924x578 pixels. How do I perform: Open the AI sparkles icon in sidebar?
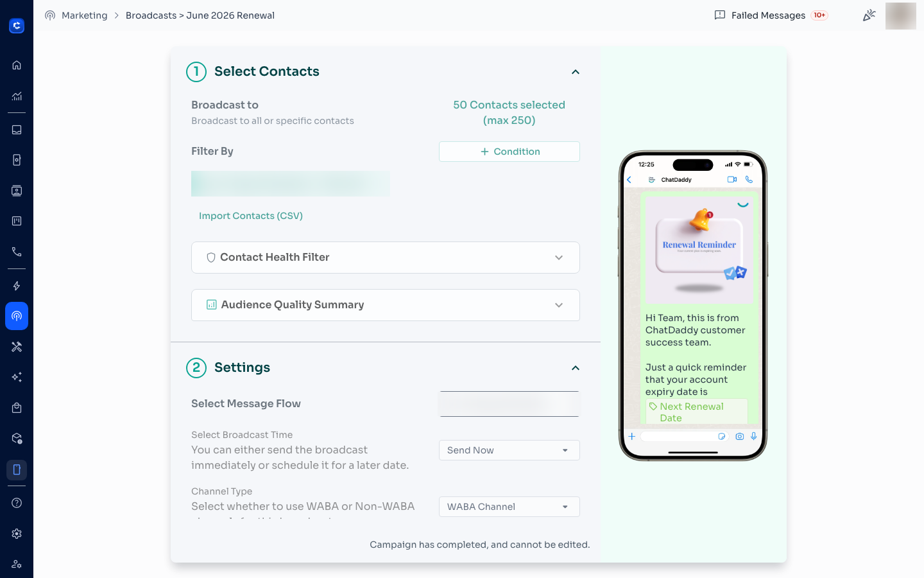click(x=17, y=377)
